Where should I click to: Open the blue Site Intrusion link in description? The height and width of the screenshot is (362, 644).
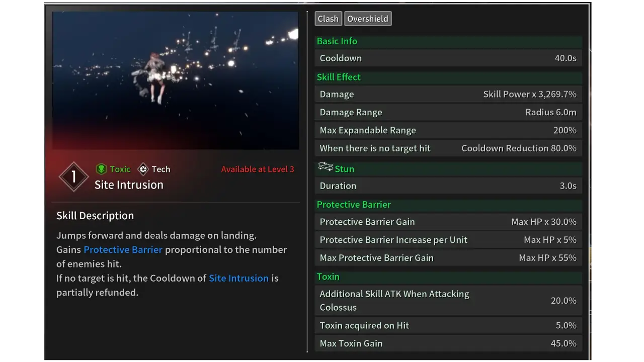(x=238, y=278)
